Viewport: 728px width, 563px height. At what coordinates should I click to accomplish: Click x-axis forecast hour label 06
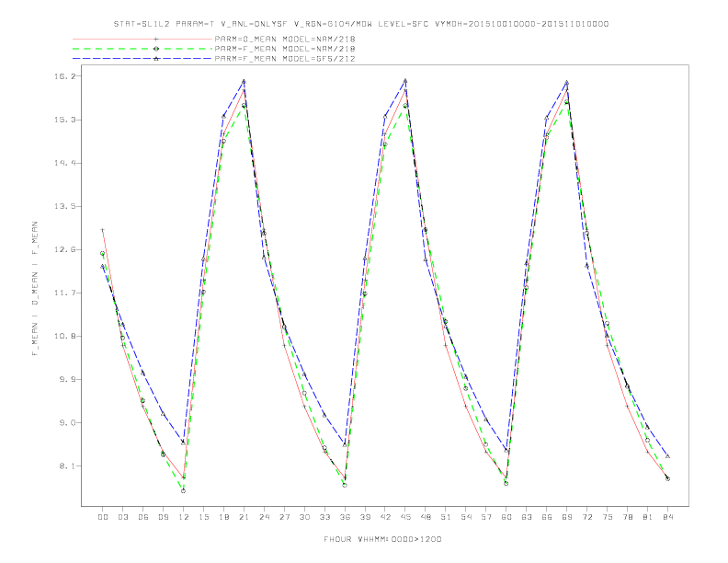point(143,517)
